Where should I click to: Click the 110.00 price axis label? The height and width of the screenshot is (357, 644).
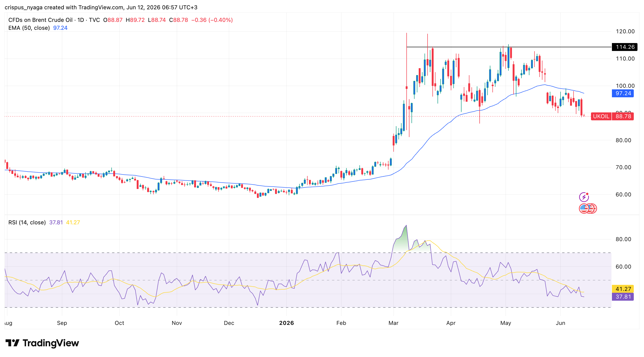click(x=625, y=59)
